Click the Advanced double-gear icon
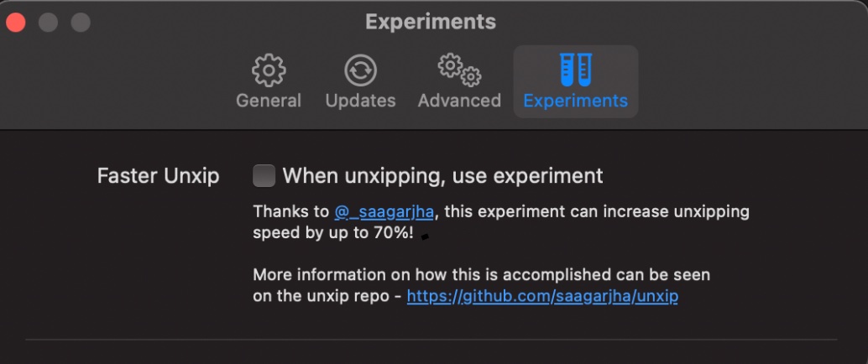The height and width of the screenshot is (364, 868). pos(459,70)
